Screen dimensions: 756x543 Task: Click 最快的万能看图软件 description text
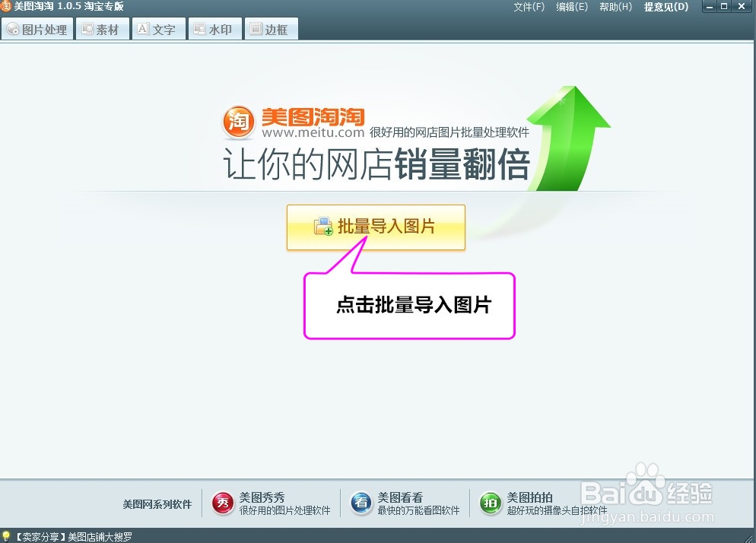pos(418,510)
